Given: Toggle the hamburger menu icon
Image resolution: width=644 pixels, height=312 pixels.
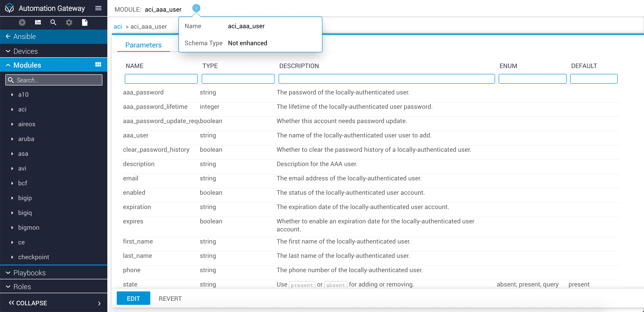Looking at the screenshot, I should pyautogui.click(x=98, y=8).
